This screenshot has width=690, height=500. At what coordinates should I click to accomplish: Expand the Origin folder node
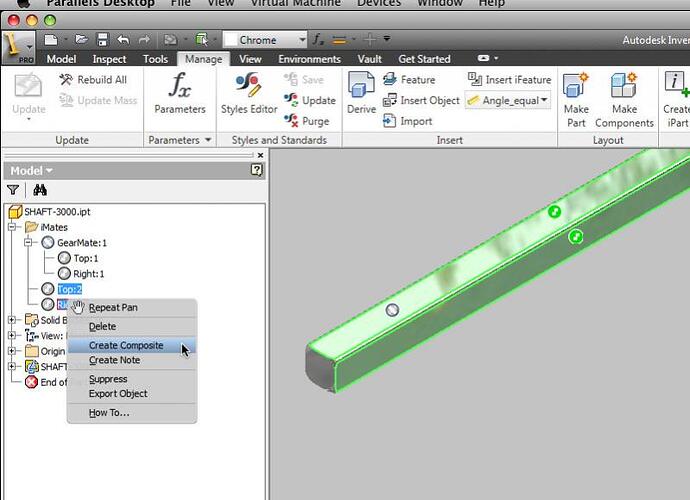point(12,351)
